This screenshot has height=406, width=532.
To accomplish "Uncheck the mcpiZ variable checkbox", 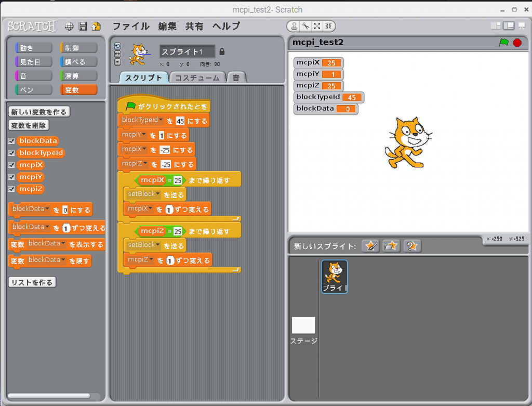I will tap(11, 189).
